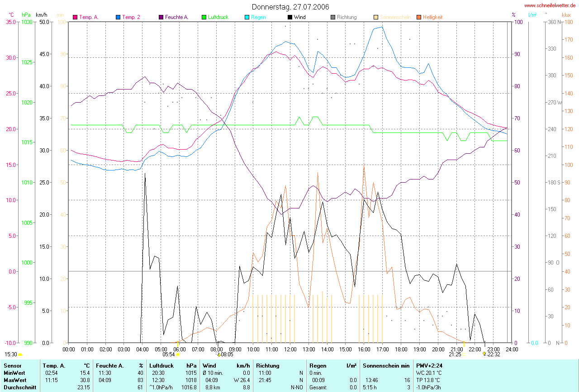579x392 pixels.
Task: Select the Regen legend label
Action: 258,17
